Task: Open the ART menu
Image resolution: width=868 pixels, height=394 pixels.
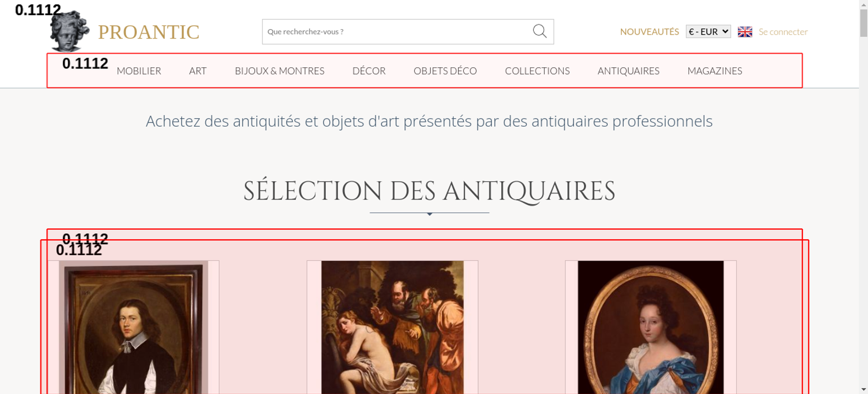Action: click(x=198, y=71)
